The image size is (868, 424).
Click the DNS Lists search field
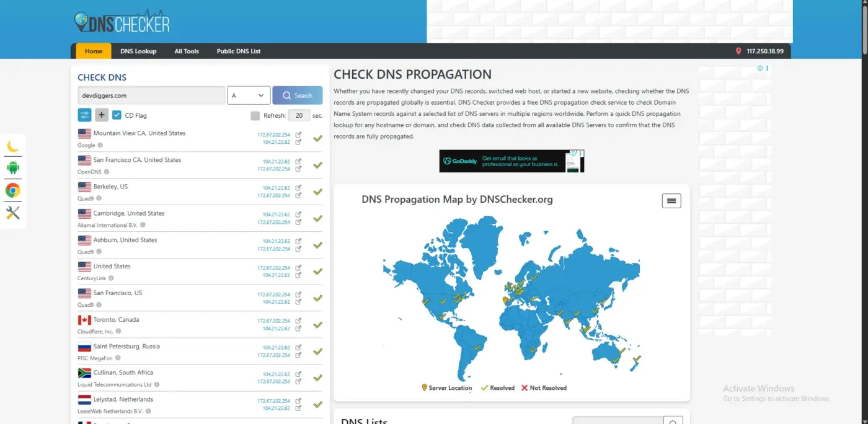(x=618, y=421)
